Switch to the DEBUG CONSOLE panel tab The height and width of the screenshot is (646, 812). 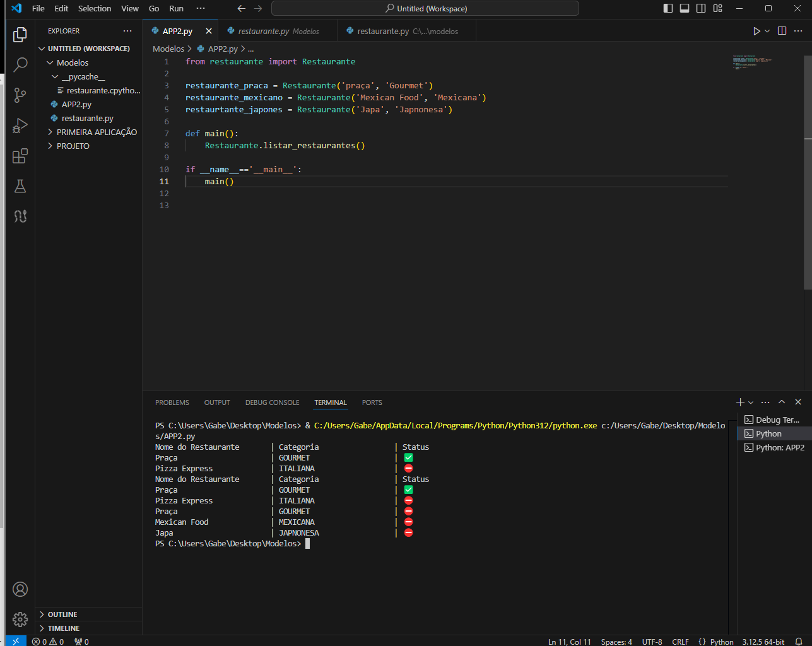[x=273, y=402]
